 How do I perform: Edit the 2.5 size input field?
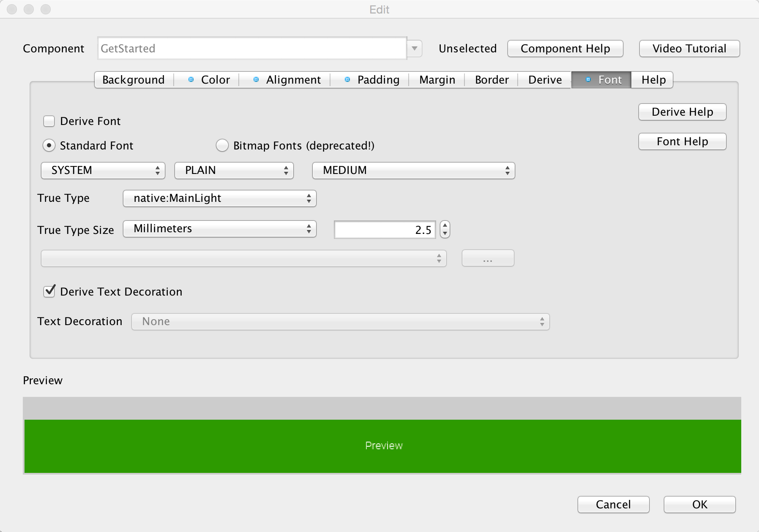(x=385, y=229)
